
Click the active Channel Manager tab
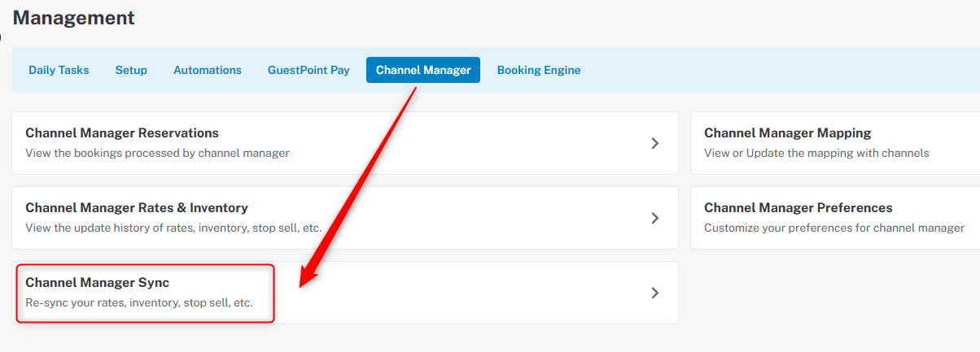(x=423, y=70)
